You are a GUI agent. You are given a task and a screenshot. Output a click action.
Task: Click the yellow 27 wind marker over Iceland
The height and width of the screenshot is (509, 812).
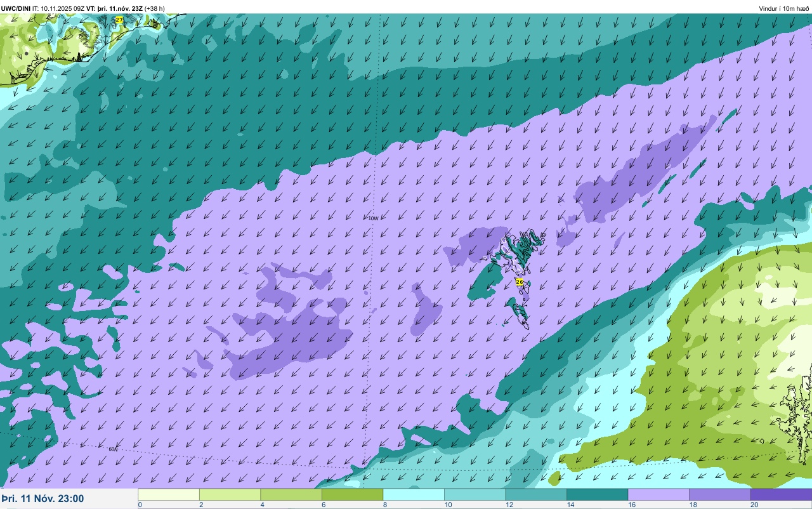click(119, 20)
